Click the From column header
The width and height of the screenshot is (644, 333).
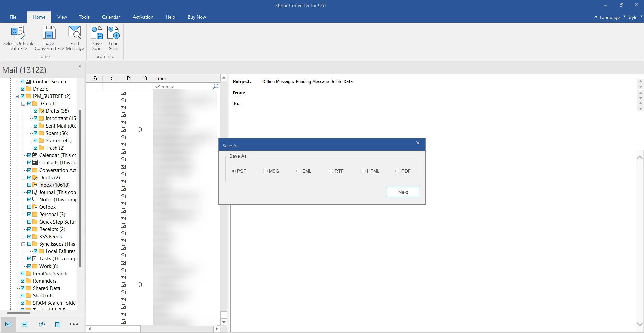(186, 78)
